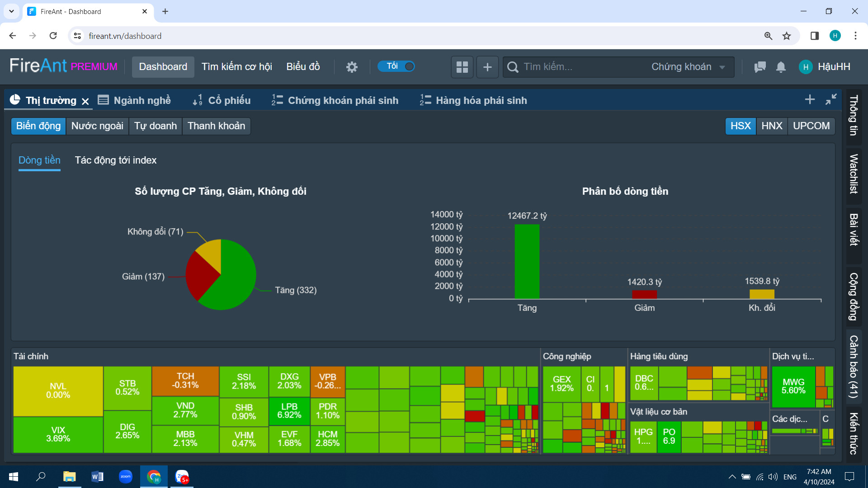Click the MWG 5.60% heatmap tile

[x=793, y=386]
